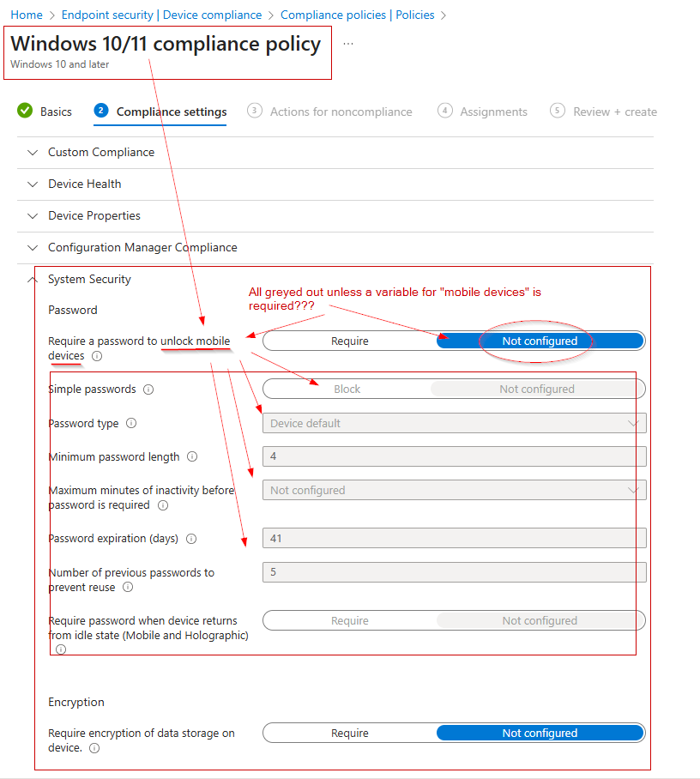Click the Windows 10 and later subtitle
This screenshot has width=700, height=779.
pos(59,64)
